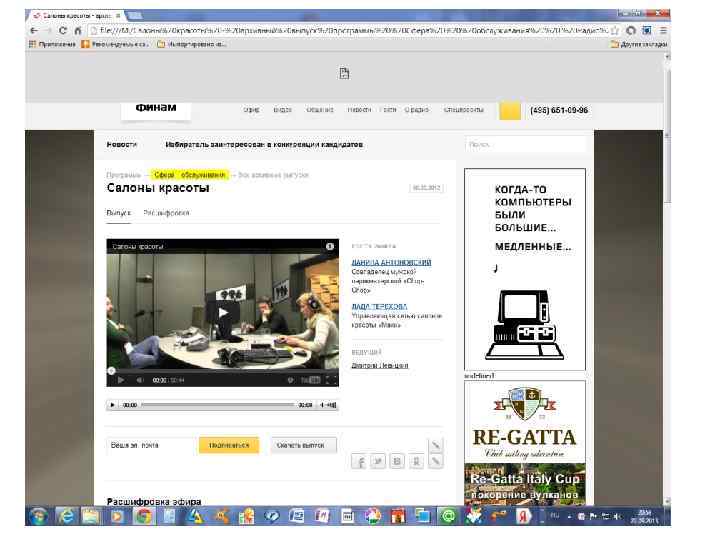The height and width of the screenshot is (540, 720).
Task: Open the 'видео' navigation item
Action: click(x=282, y=110)
